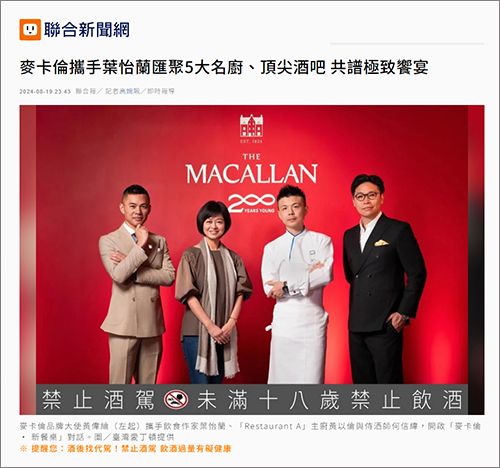This screenshot has width=500, height=468.
Task: Click the no-drunk-driving prohibition icon
Action: 176,400
